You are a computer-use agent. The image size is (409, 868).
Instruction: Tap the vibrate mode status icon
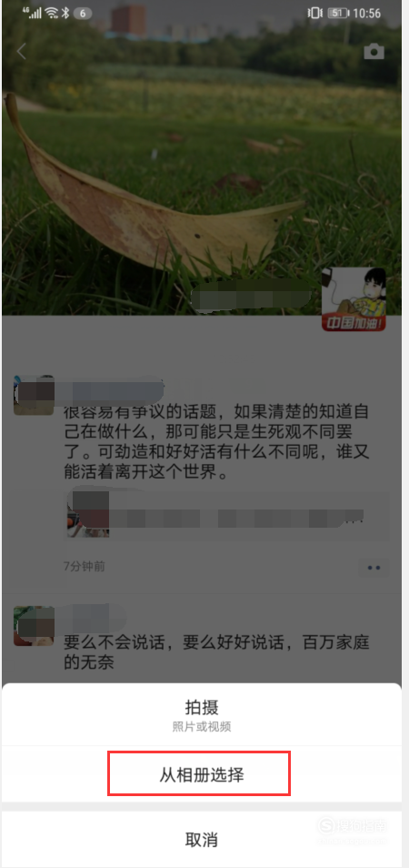(314, 14)
